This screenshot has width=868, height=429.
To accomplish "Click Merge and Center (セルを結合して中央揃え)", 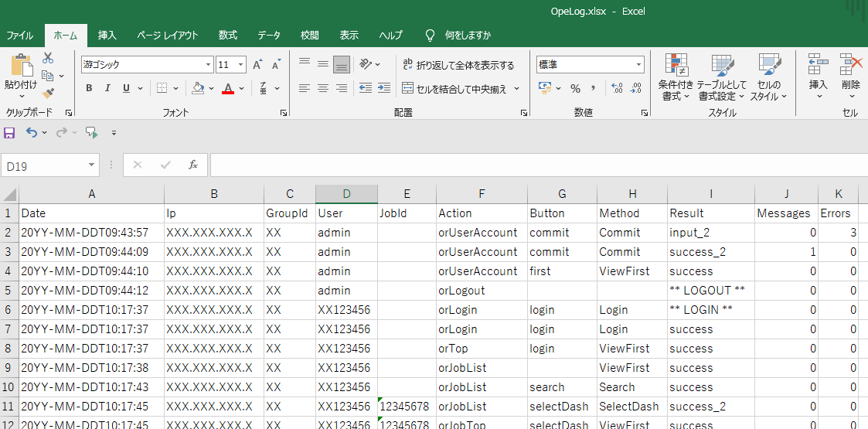I will (x=455, y=89).
